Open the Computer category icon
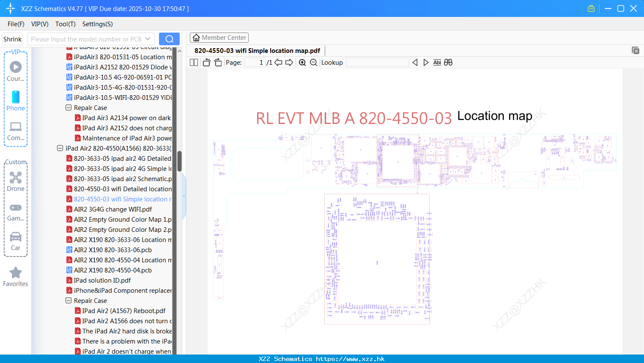The width and height of the screenshot is (644, 363). [x=16, y=126]
